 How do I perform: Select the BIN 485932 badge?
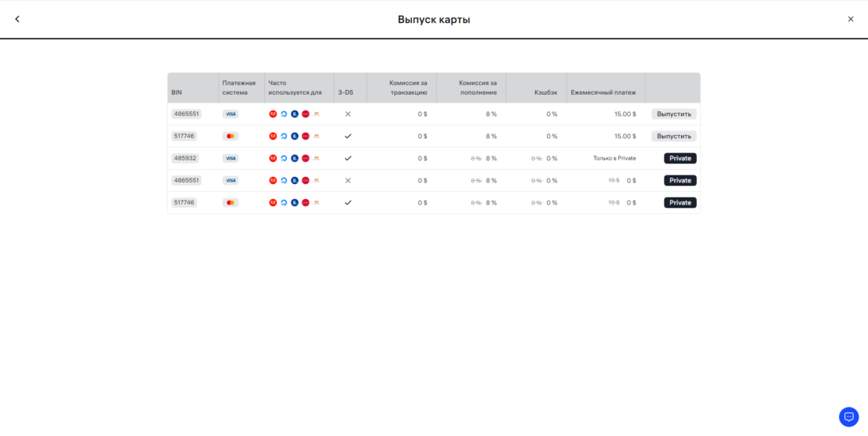[x=185, y=158]
